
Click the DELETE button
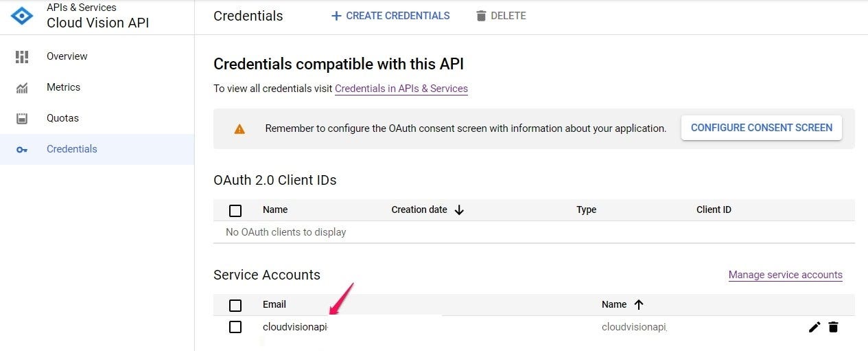(x=502, y=16)
